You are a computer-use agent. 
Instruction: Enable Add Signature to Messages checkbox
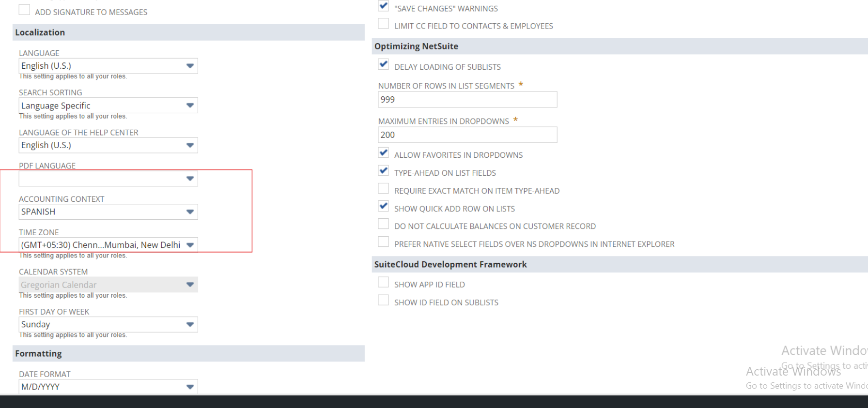point(24,10)
